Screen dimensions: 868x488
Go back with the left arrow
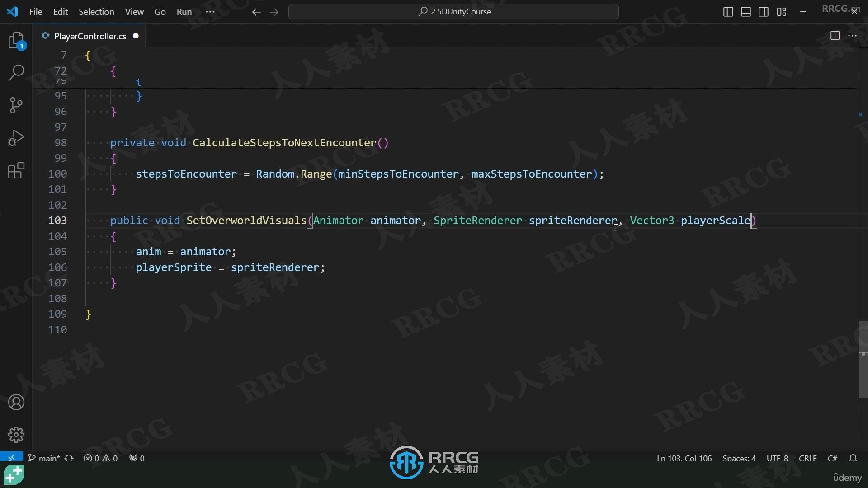pos(256,12)
